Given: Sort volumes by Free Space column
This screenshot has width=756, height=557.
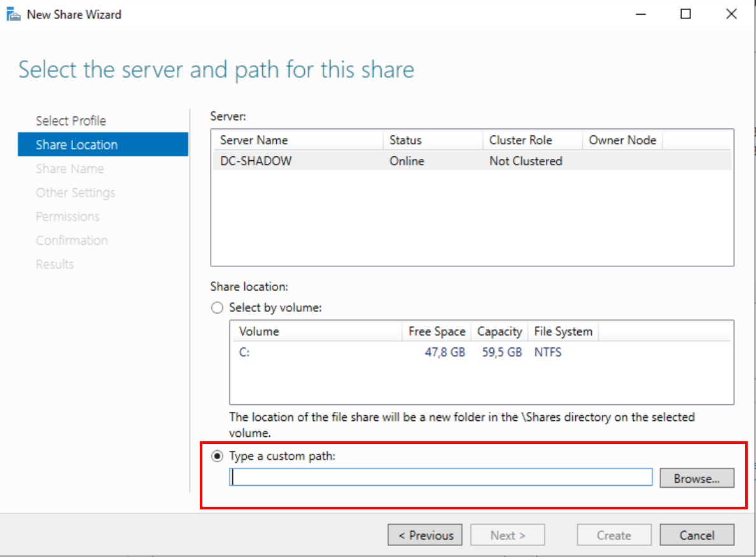Looking at the screenshot, I should click(x=437, y=332).
